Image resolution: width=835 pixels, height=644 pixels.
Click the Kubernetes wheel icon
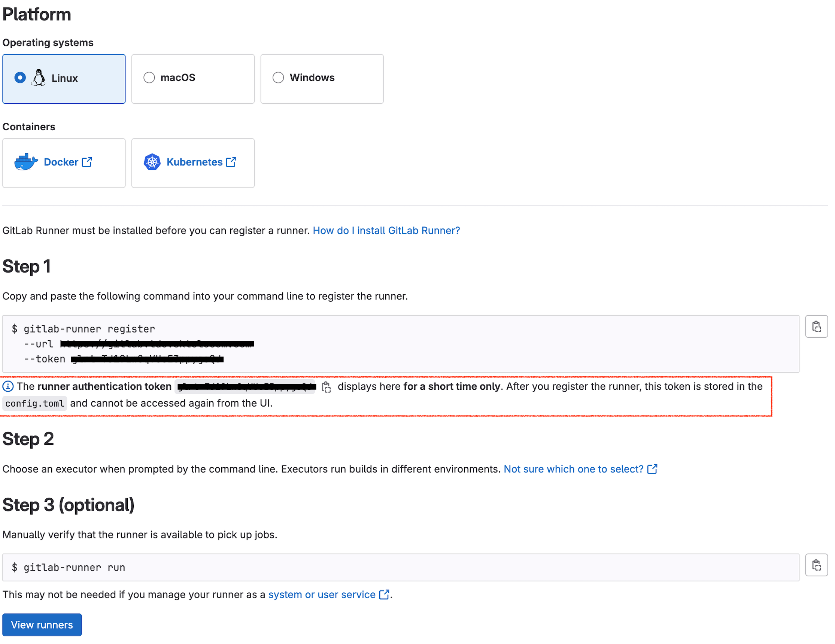pos(152,162)
